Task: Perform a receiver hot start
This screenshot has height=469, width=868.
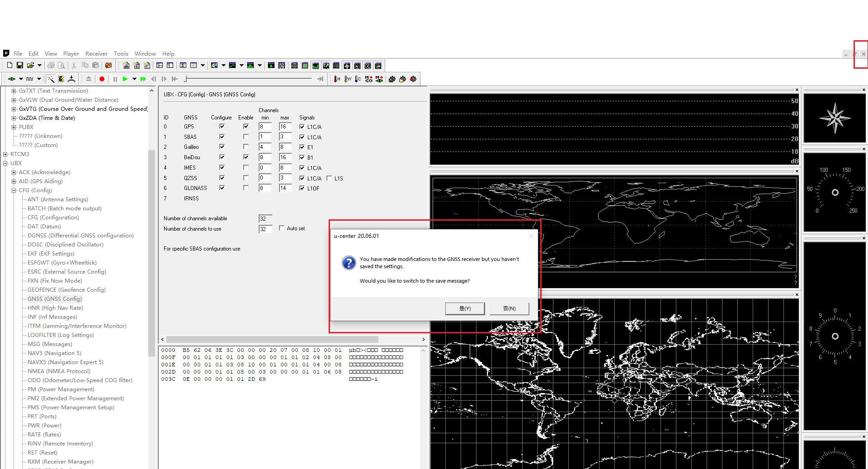Action: coord(336,79)
